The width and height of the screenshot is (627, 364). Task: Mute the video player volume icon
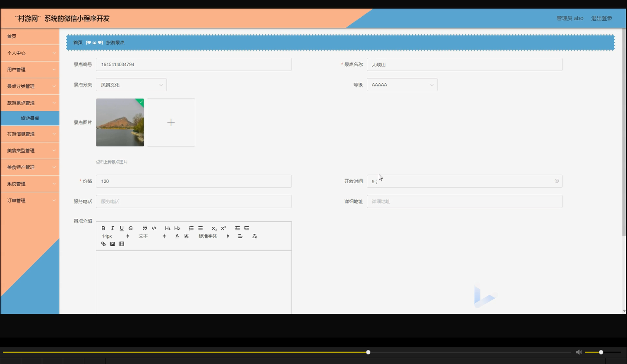click(579, 352)
